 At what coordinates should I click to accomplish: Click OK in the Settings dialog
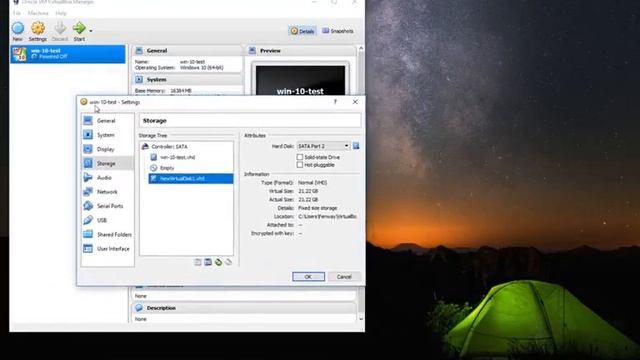[309, 277]
